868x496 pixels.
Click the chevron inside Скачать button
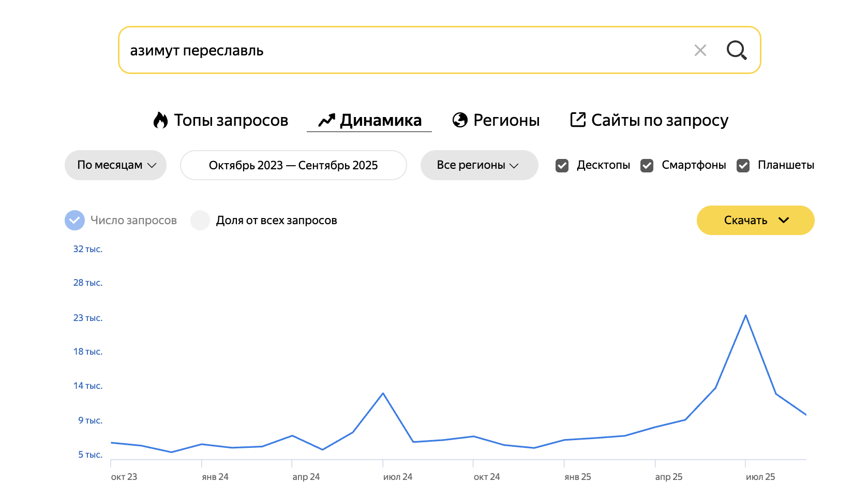coord(784,220)
